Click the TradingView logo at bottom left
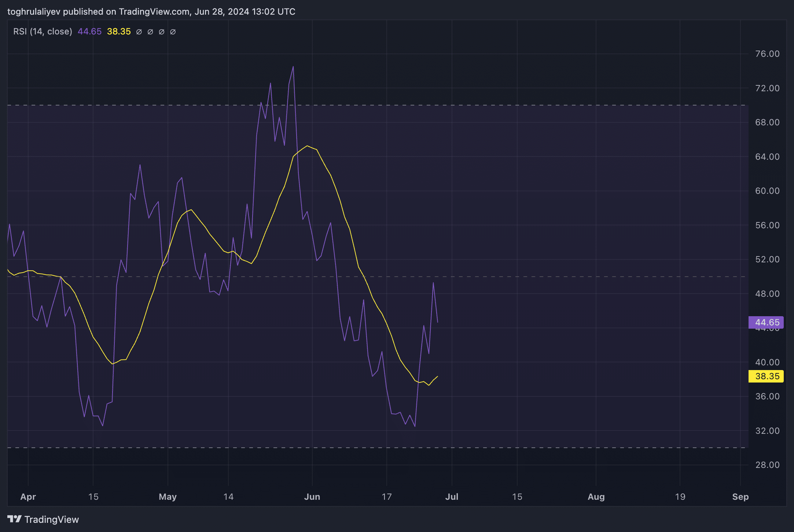This screenshot has width=794, height=532. tap(43, 520)
